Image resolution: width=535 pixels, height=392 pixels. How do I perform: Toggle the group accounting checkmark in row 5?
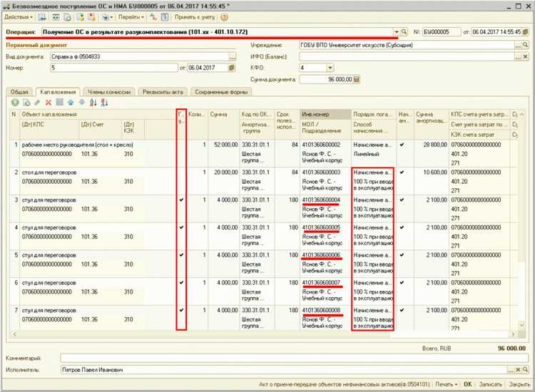click(x=181, y=255)
